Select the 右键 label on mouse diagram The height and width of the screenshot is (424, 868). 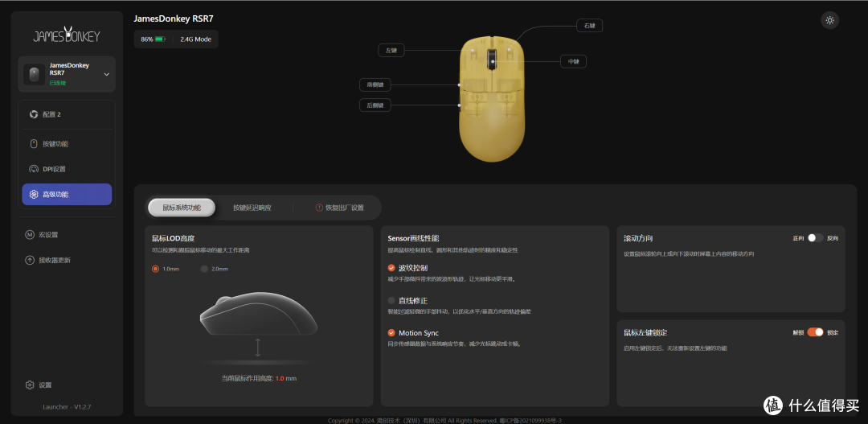tap(590, 26)
